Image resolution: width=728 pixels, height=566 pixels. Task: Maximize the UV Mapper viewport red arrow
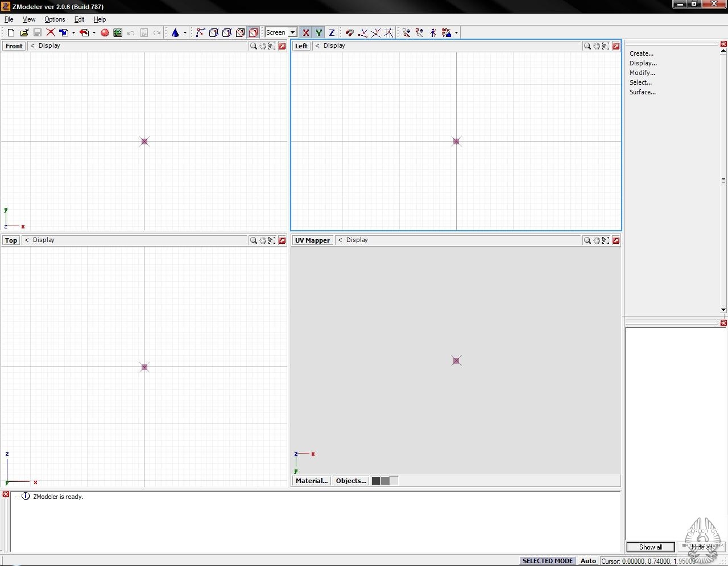click(x=616, y=240)
